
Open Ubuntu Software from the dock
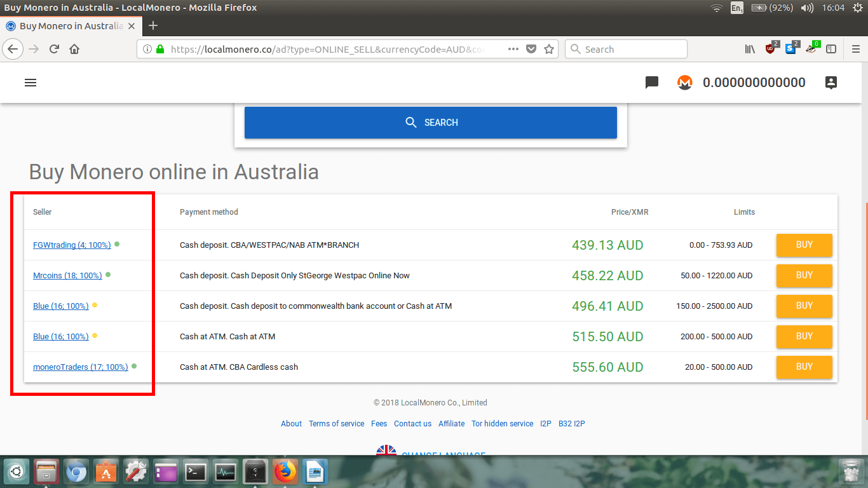click(x=106, y=472)
